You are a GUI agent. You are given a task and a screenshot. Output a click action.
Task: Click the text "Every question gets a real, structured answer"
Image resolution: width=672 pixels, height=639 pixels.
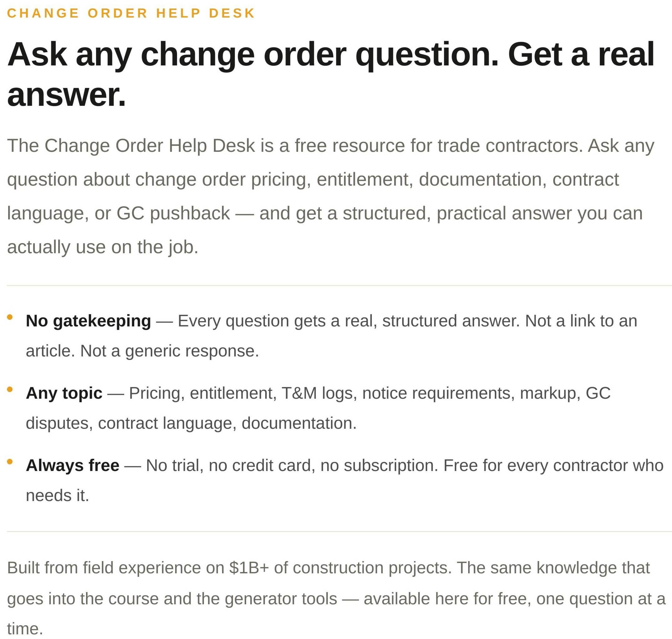click(349, 321)
